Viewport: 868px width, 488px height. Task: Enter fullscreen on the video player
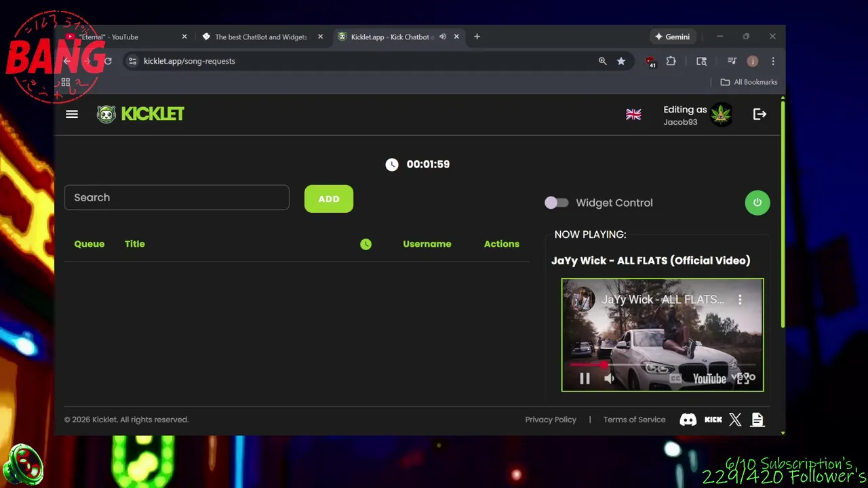click(743, 379)
